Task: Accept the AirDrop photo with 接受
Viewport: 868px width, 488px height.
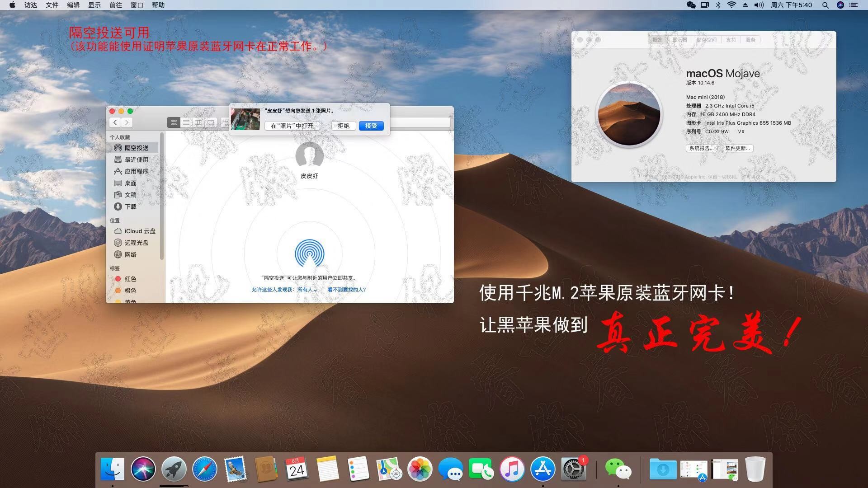Action: coord(371,126)
